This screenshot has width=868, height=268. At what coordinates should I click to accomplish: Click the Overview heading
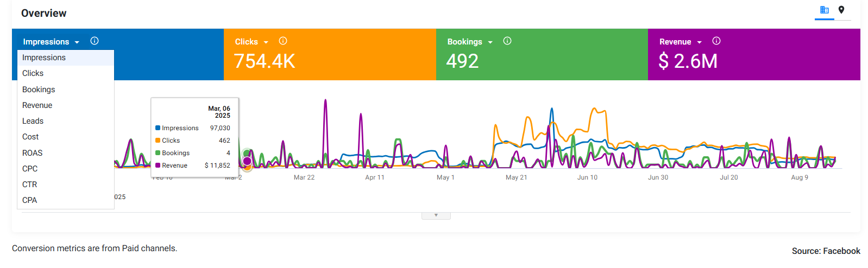click(x=43, y=13)
